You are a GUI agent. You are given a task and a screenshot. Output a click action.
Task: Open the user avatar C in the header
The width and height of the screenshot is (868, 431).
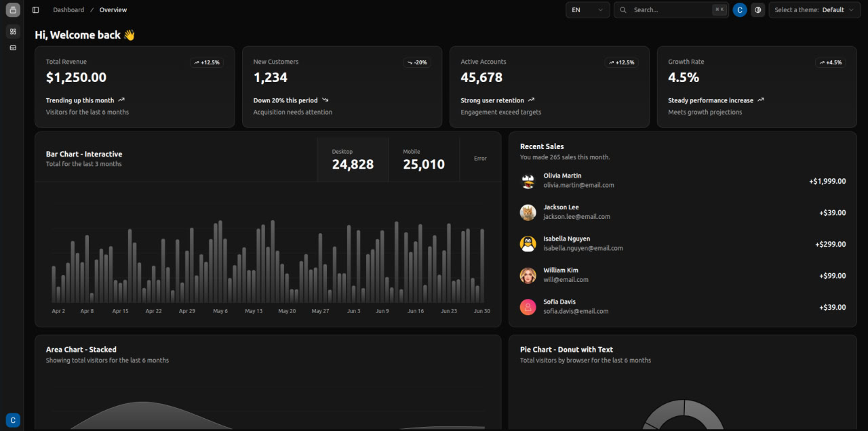(740, 9)
